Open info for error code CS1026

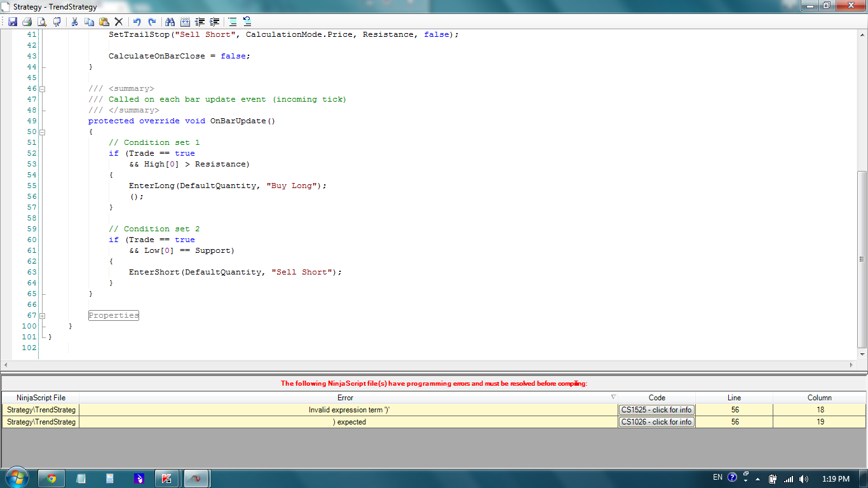pos(656,422)
